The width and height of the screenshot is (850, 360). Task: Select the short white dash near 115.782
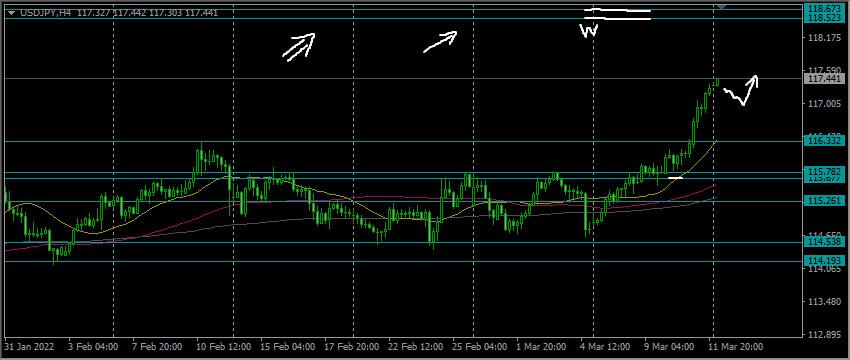675,177
